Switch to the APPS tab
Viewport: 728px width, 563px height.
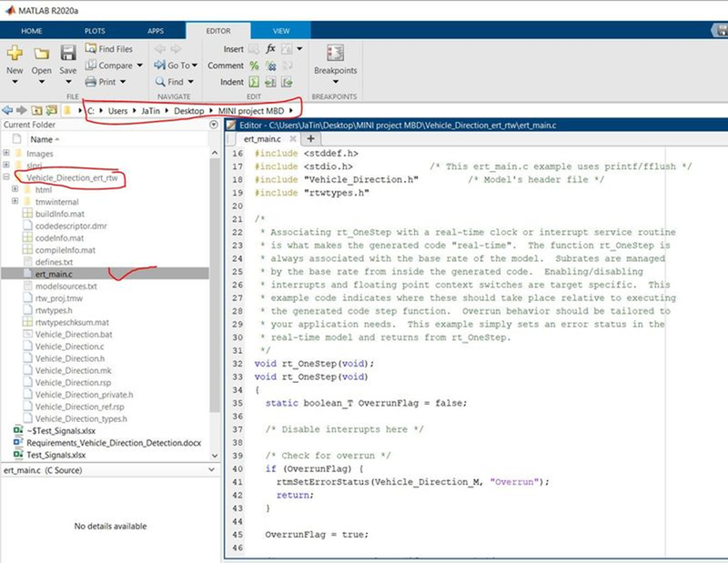click(156, 31)
